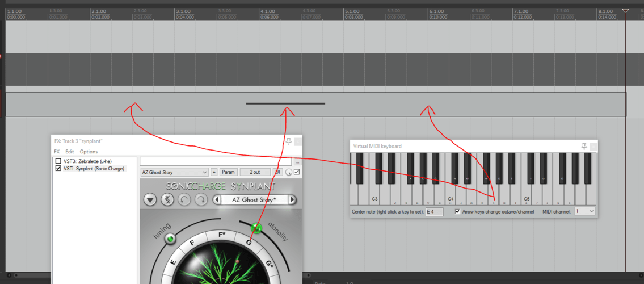Click the tuning slider green knob

pyautogui.click(x=169, y=238)
